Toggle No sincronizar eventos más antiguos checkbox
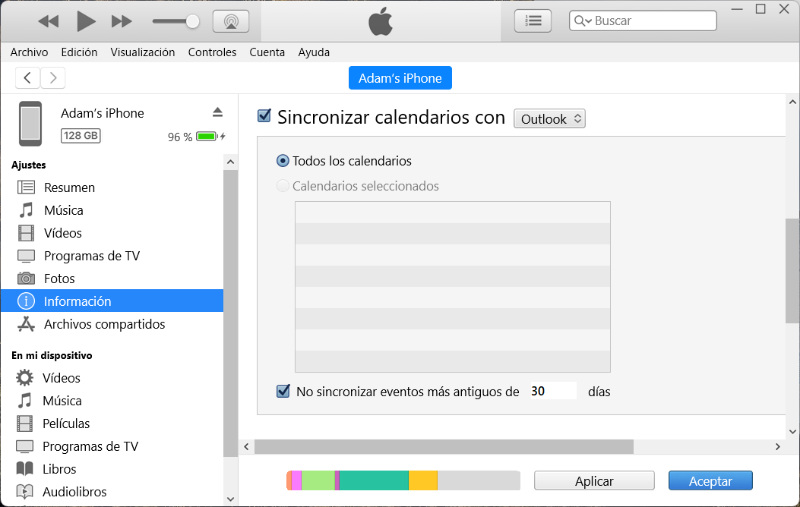 tap(283, 391)
